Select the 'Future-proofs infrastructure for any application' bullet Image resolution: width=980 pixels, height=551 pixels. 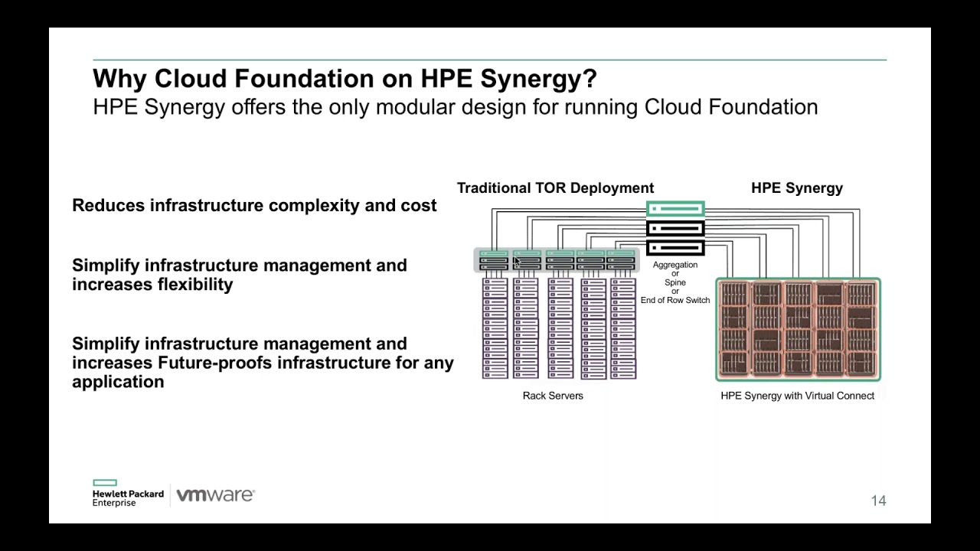[263, 363]
